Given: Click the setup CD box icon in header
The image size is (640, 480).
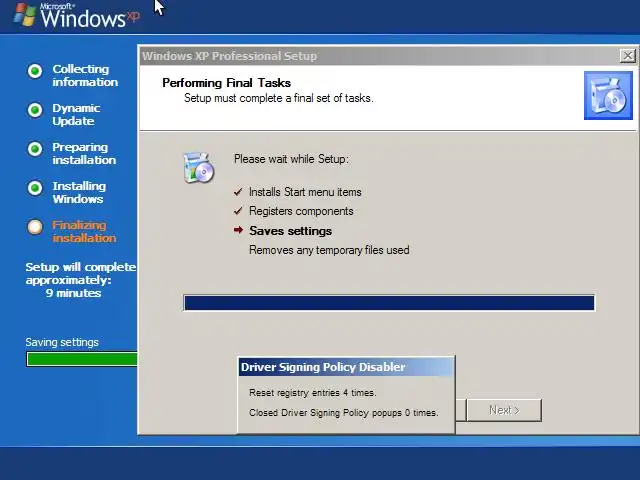Looking at the screenshot, I should tap(608, 96).
